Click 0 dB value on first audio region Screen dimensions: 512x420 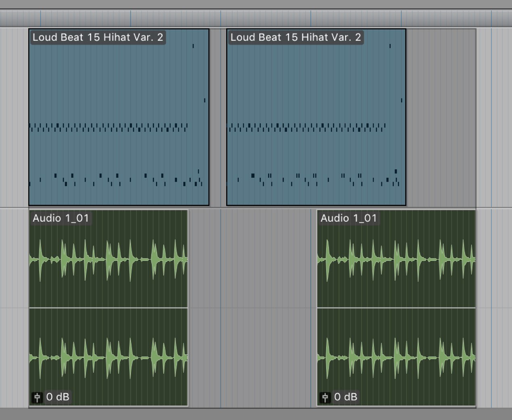[x=58, y=397]
